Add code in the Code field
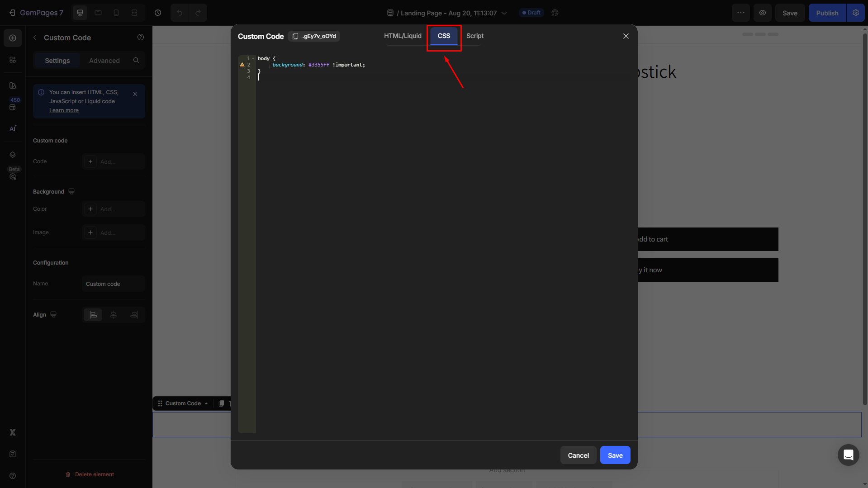 click(x=114, y=161)
